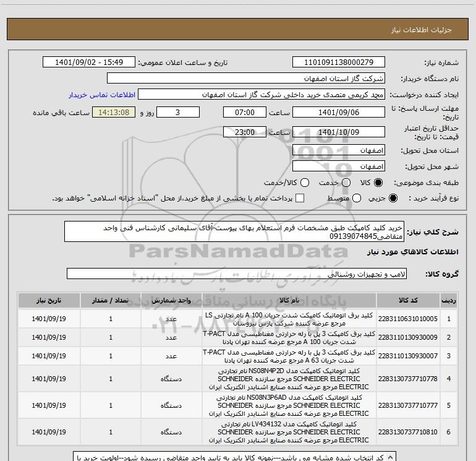Select the کالا/خدمت radio button
This screenshot has height=461, width=476.
coord(305,183)
